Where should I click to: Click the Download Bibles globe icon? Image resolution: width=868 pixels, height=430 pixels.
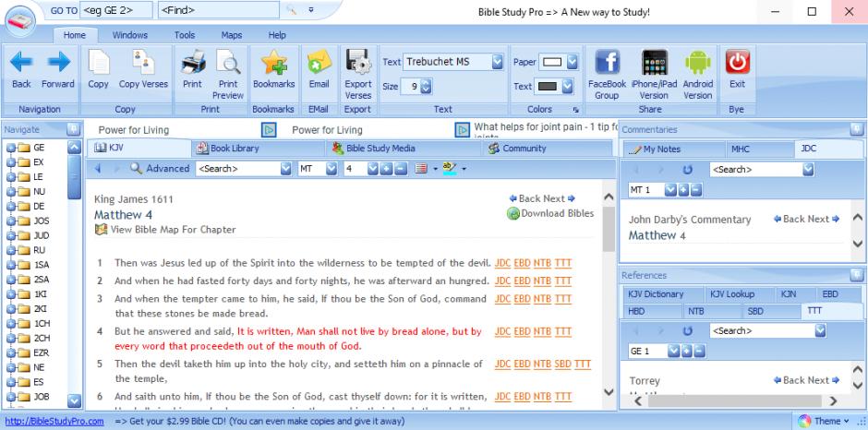(513, 214)
